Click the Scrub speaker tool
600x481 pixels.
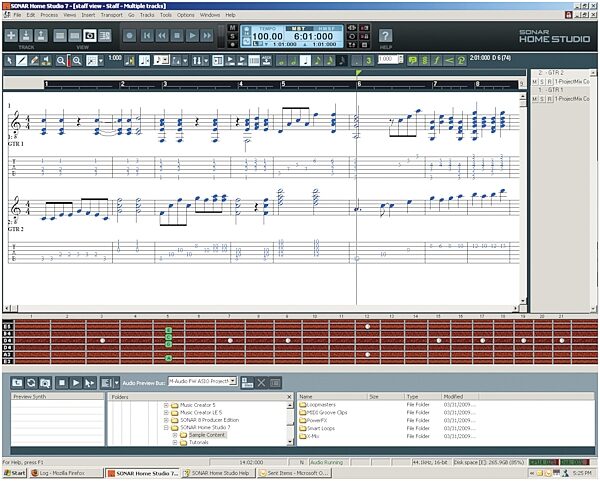(46, 60)
